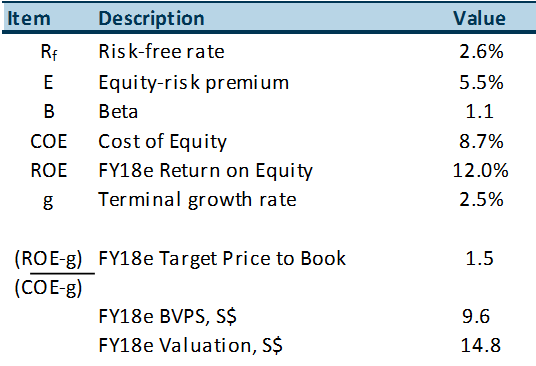Viewport: 536px width, 366px height.
Task: Select the 12.0% Return on Equity value
Action: click(x=481, y=171)
